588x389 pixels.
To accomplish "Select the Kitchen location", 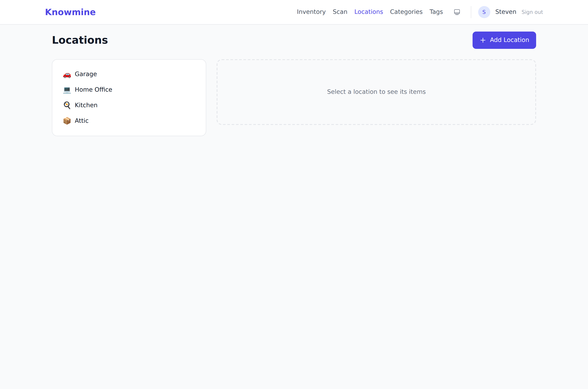I will (129, 105).
